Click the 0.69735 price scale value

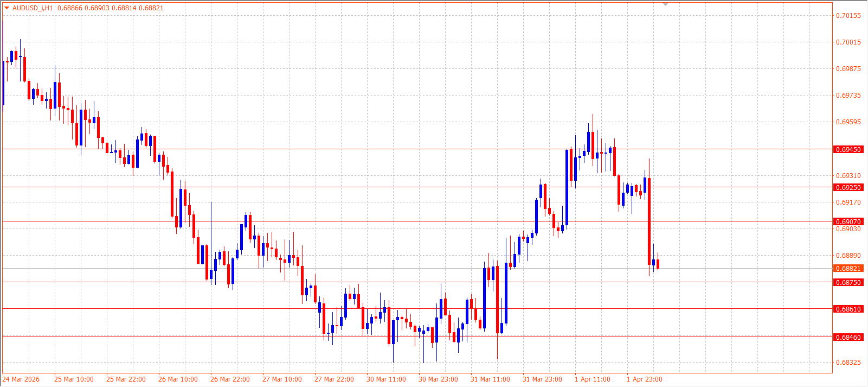pos(848,96)
